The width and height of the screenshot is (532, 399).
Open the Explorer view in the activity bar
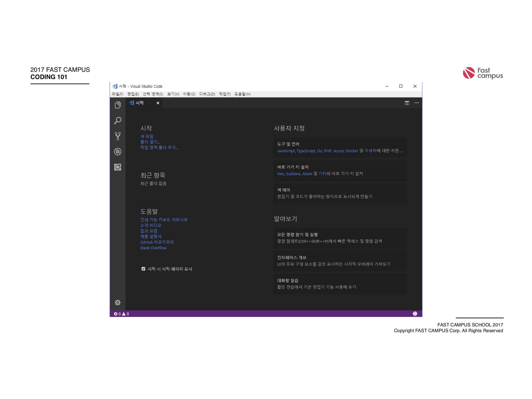(118, 105)
